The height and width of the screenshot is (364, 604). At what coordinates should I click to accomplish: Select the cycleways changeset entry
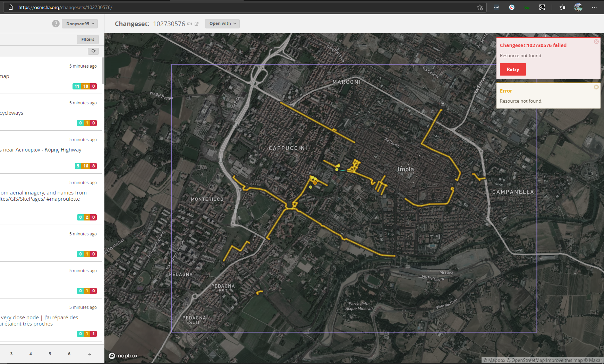coord(51,112)
